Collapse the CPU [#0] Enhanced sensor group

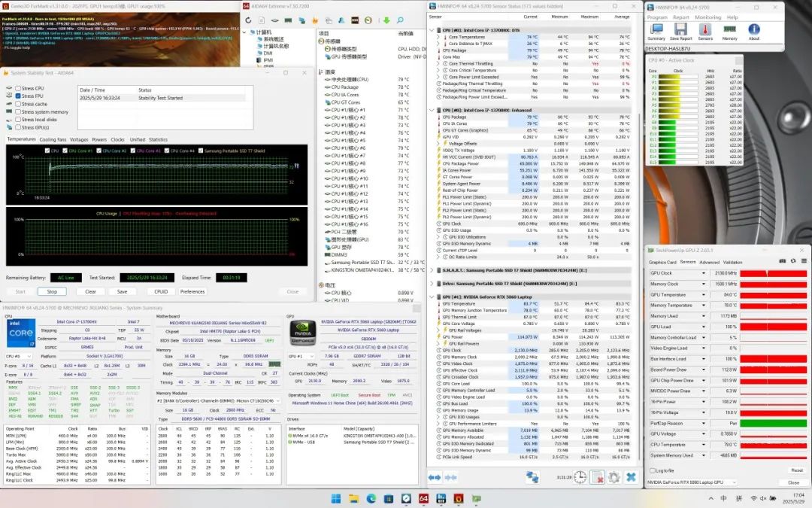(x=432, y=111)
